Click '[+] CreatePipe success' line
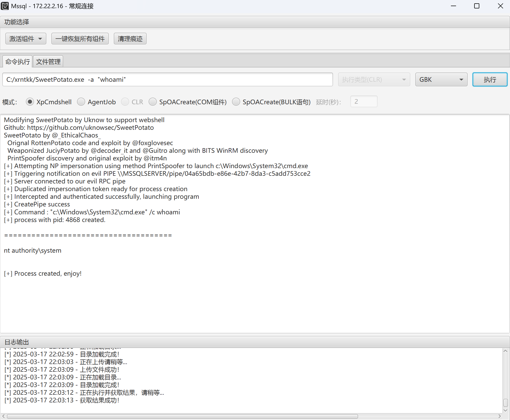This screenshot has width=510, height=420. [x=37, y=204]
